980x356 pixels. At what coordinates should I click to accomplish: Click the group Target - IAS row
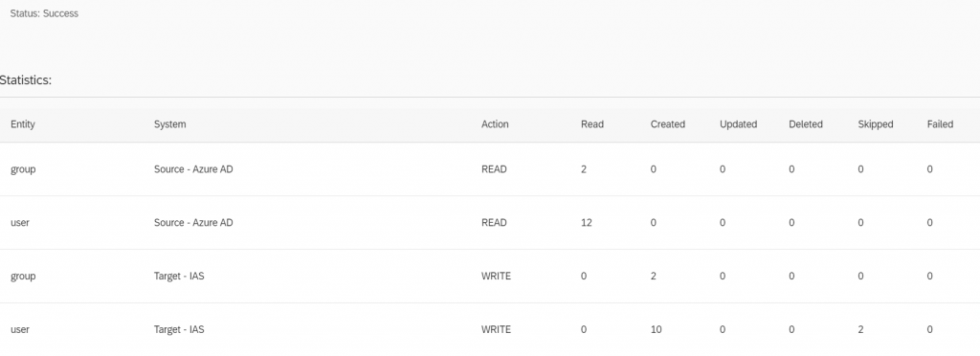490,276
